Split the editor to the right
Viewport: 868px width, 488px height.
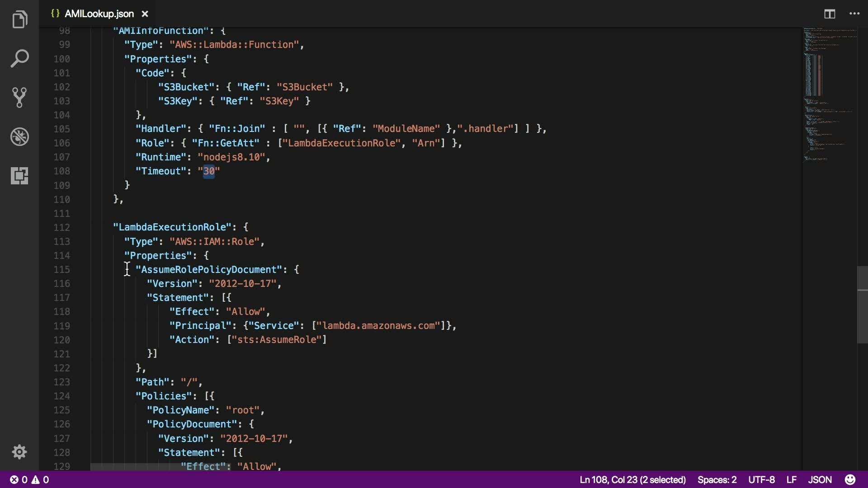[x=830, y=14]
